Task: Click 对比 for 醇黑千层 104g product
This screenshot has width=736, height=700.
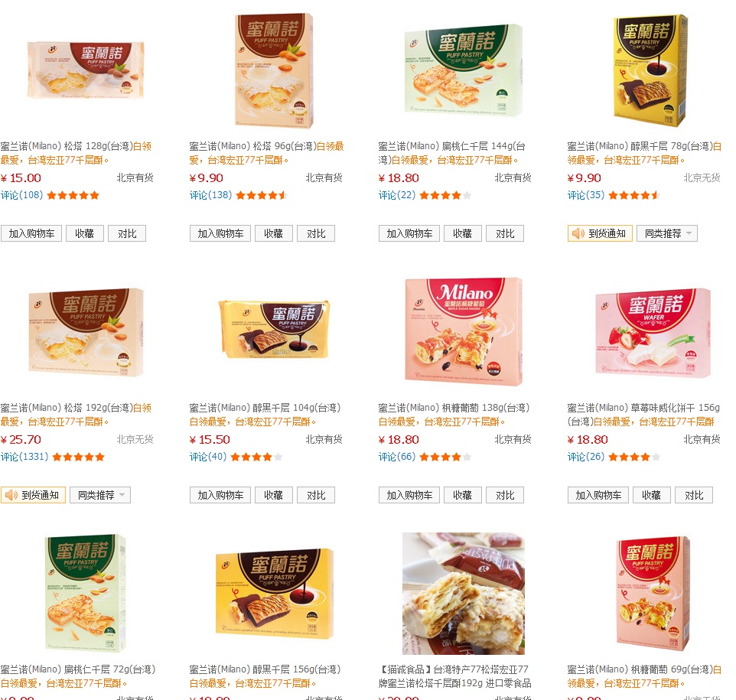Action: [316, 495]
